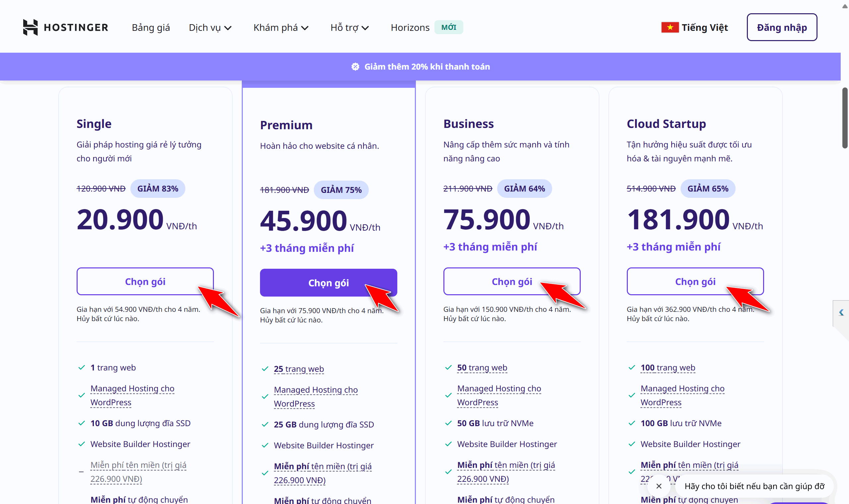Click 25 GB dung lượng đĩa SSD
849x504 pixels.
click(x=324, y=424)
